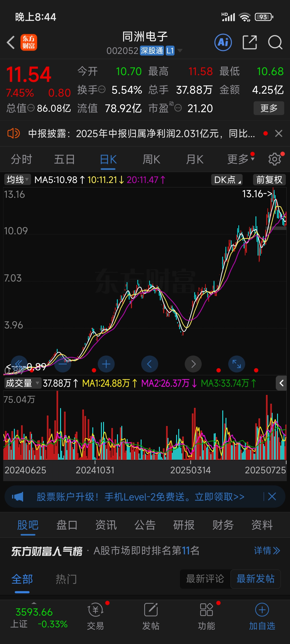This screenshot has height=644, width=290.
Task: Open the 中报披露 news headline
Action: coord(142,133)
